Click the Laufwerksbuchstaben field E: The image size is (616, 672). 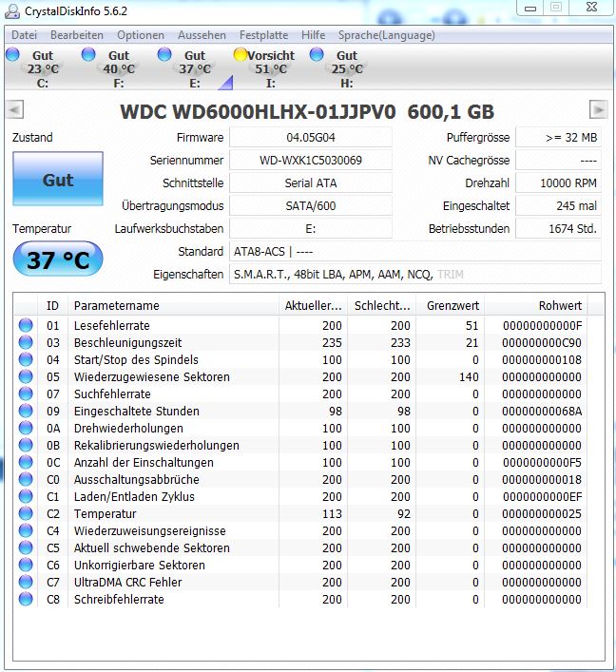pos(311,228)
